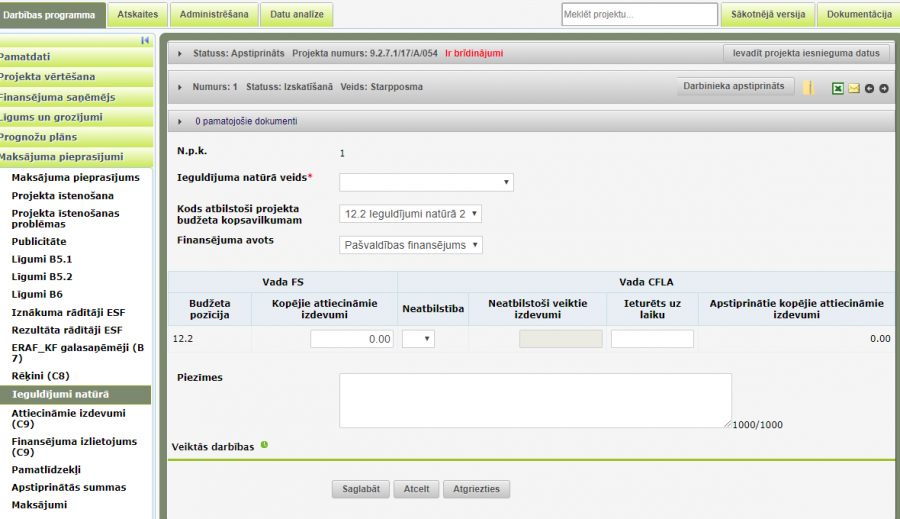Click the Meklēt projektu search field
The image size is (900, 519).
638,15
